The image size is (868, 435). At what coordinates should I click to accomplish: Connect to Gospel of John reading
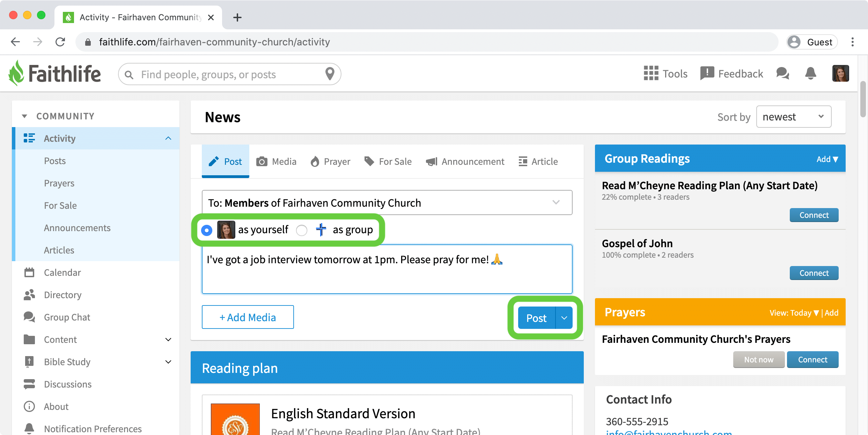pos(814,273)
